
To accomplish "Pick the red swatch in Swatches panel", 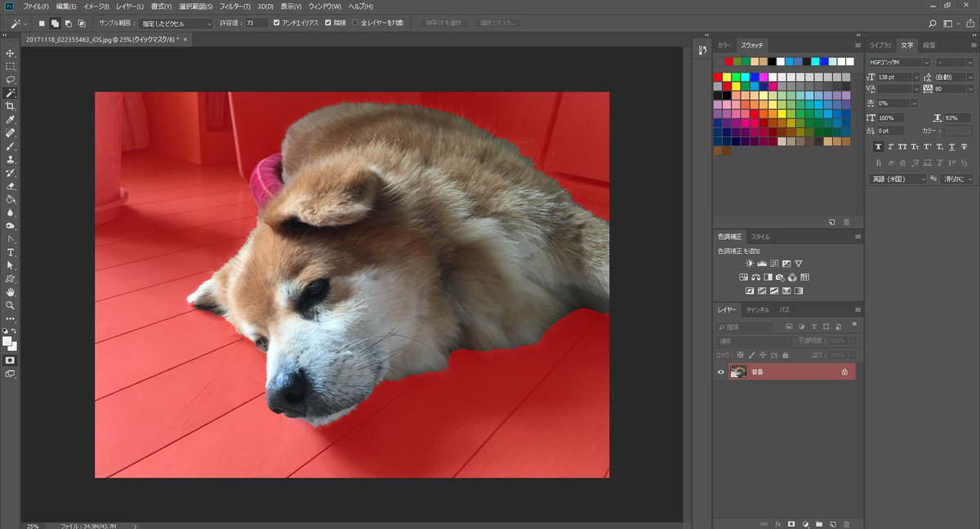I will click(x=718, y=77).
